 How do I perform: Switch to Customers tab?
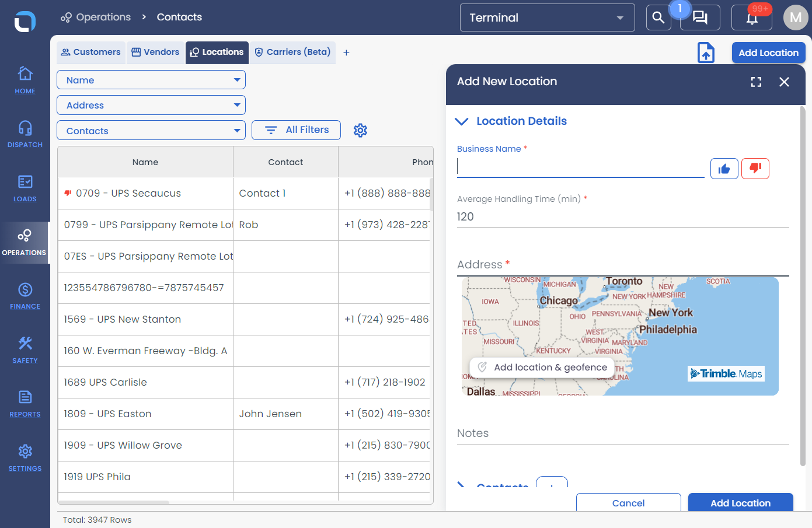[91, 52]
